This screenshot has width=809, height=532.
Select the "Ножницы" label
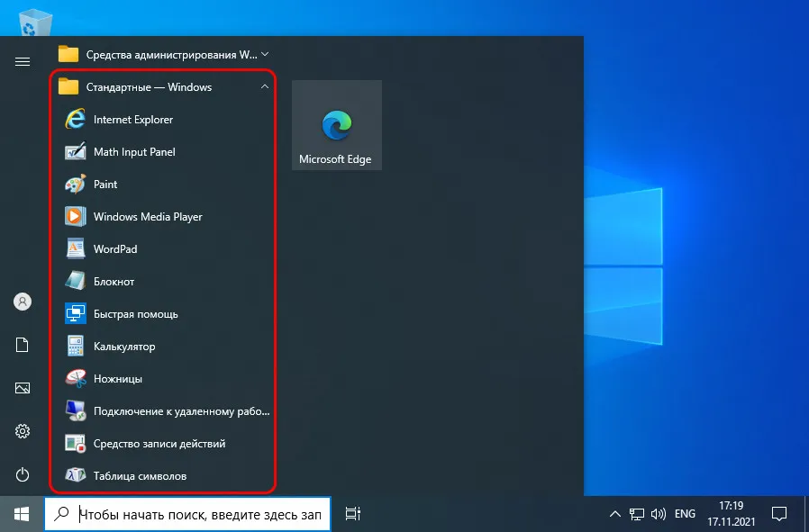(x=118, y=379)
